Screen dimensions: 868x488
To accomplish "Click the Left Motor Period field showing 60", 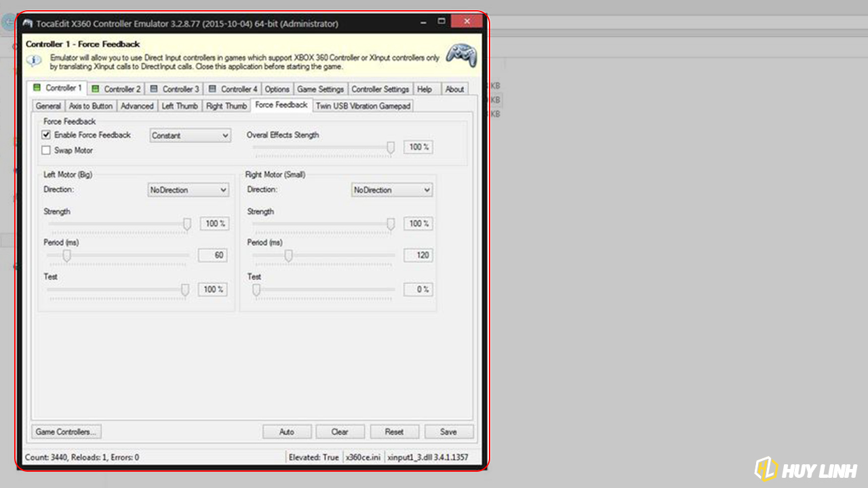I will click(x=212, y=256).
